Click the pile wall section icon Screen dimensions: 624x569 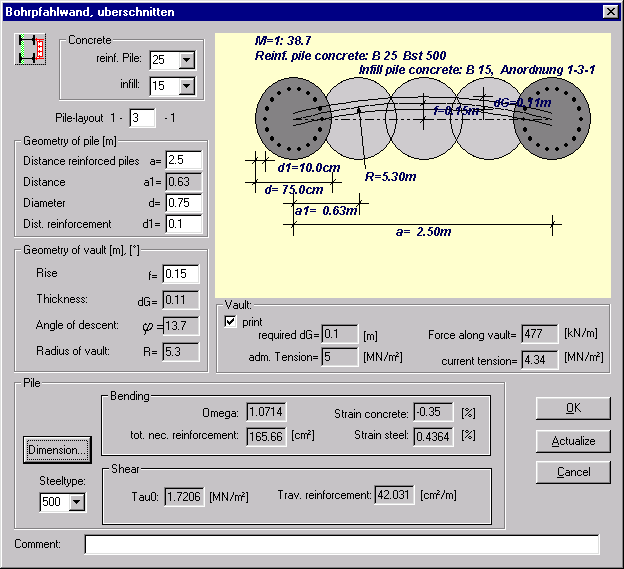30,49
